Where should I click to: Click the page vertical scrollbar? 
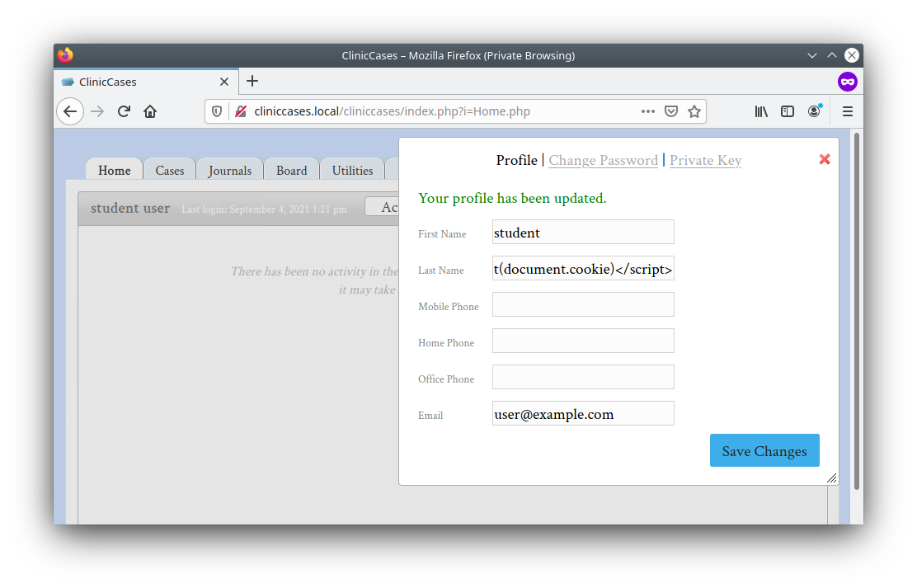[856, 310]
